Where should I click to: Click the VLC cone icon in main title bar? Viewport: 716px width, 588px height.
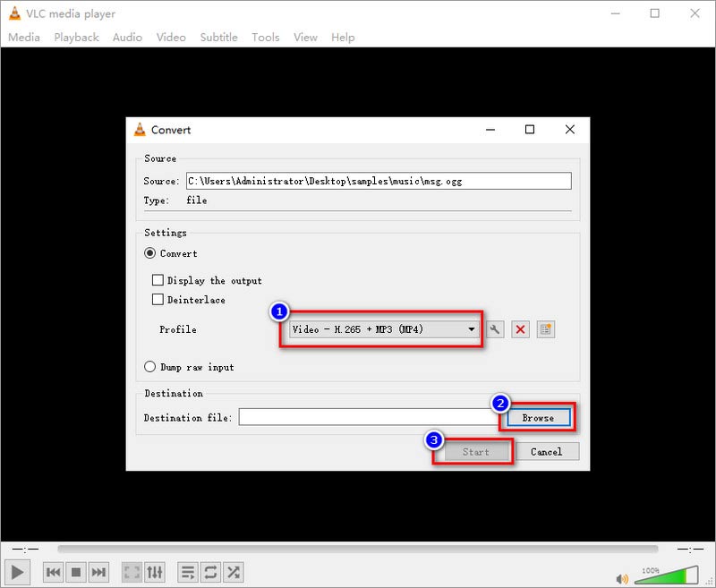(x=14, y=13)
